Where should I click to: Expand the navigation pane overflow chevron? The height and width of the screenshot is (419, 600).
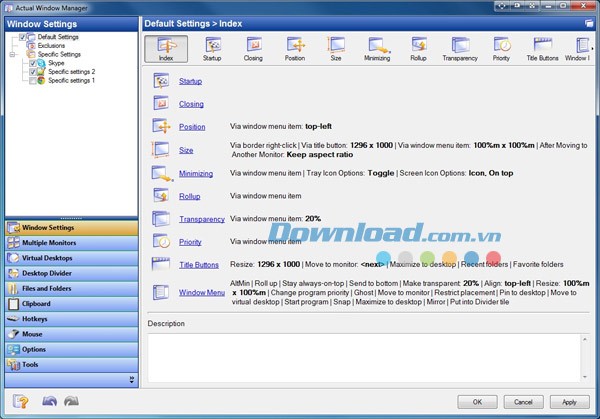(132, 380)
